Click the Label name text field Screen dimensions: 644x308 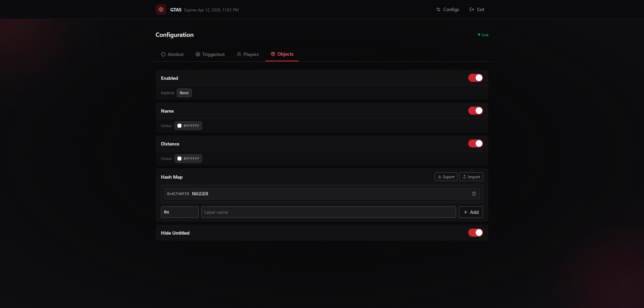(328, 212)
